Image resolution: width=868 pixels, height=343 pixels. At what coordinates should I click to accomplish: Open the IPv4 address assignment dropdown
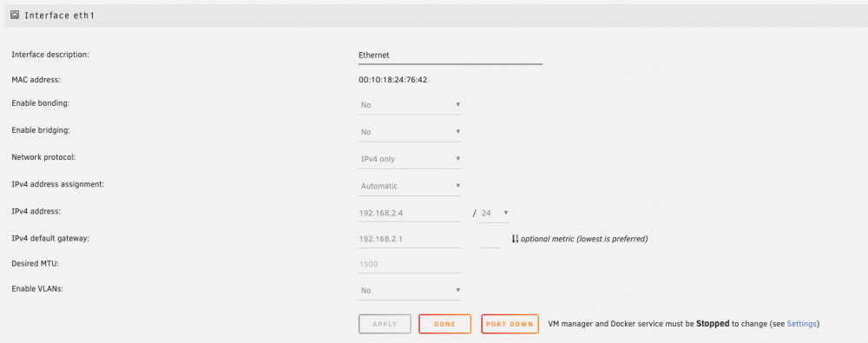[x=409, y=186]
